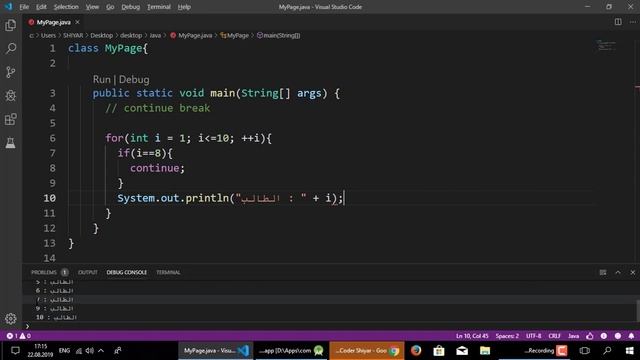Open the Explorer view in the activity bar
This screenshot has width=640, height=360.
coord(11,25)
